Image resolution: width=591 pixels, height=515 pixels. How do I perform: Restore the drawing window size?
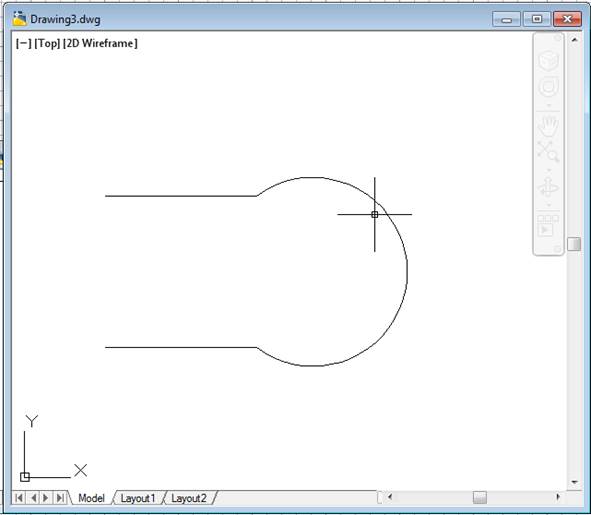point(537,19)
